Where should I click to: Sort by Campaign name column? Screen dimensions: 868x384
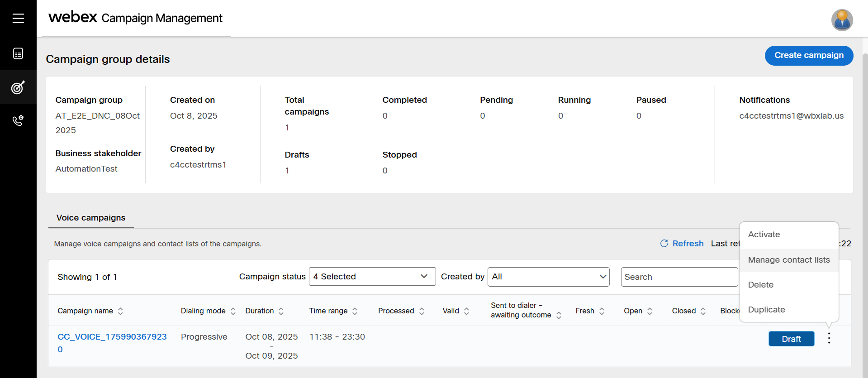(120, 311)
